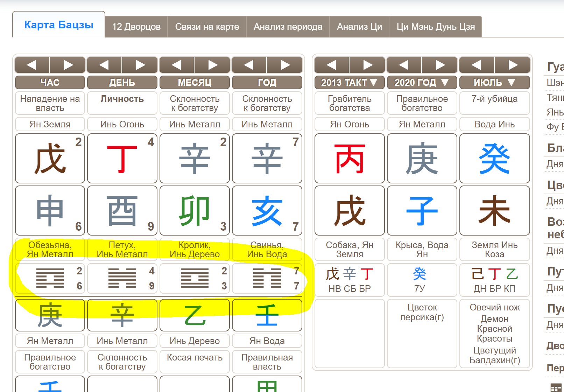The width and height of the screenshot is (564, 392).
Task: Select the Анализ периода tab
Action: pyautogui.click(x=288, y=27)
